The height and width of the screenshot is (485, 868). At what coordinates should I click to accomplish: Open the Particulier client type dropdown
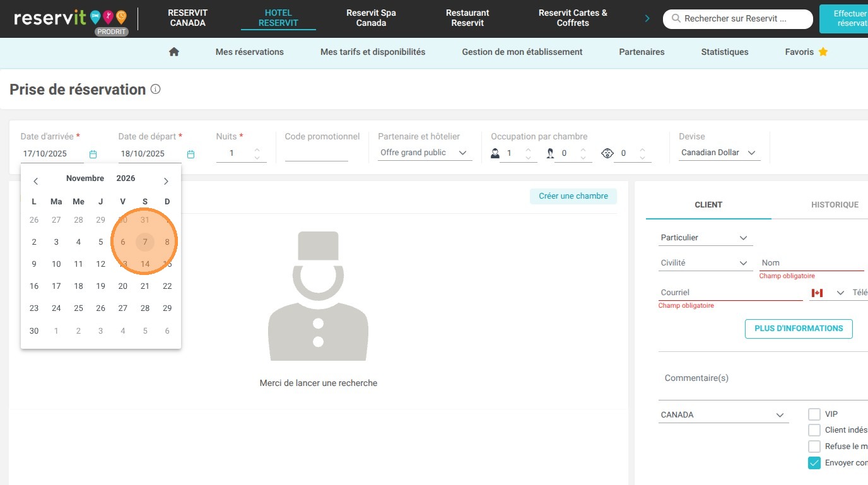(x=705, y=238)
